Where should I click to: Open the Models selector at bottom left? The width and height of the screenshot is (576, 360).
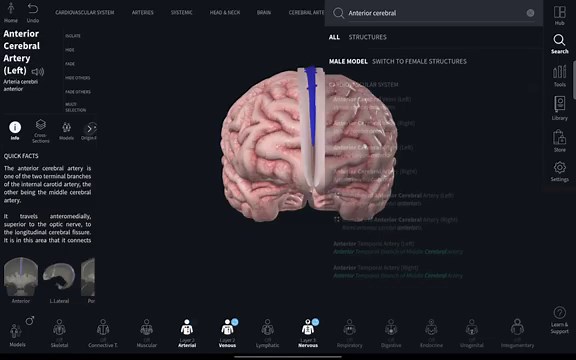tap(17, 334)
